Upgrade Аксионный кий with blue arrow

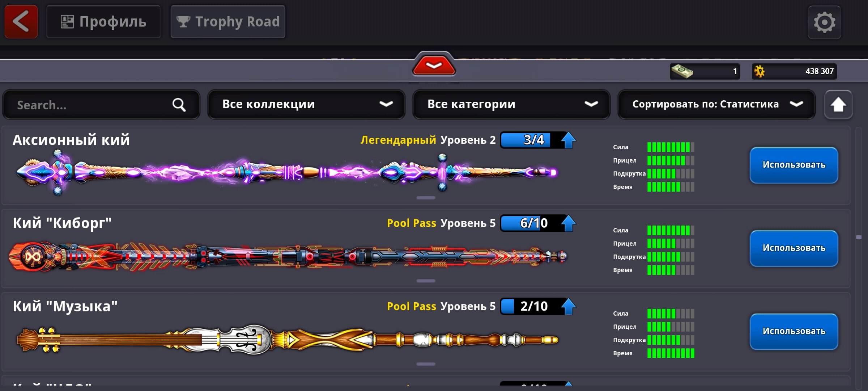coord(568,140)
